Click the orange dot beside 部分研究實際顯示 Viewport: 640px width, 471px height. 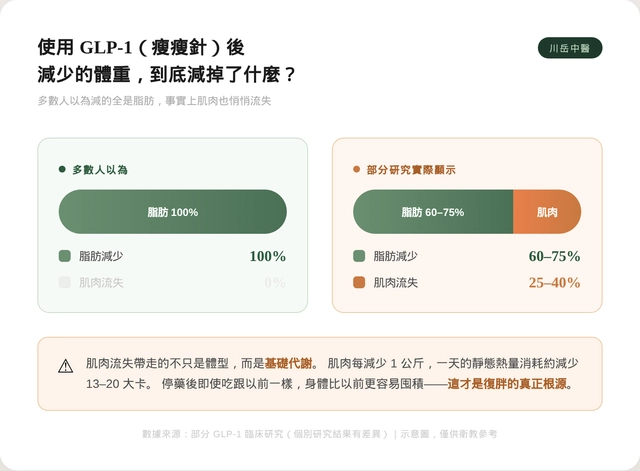(x=356, y=170)
